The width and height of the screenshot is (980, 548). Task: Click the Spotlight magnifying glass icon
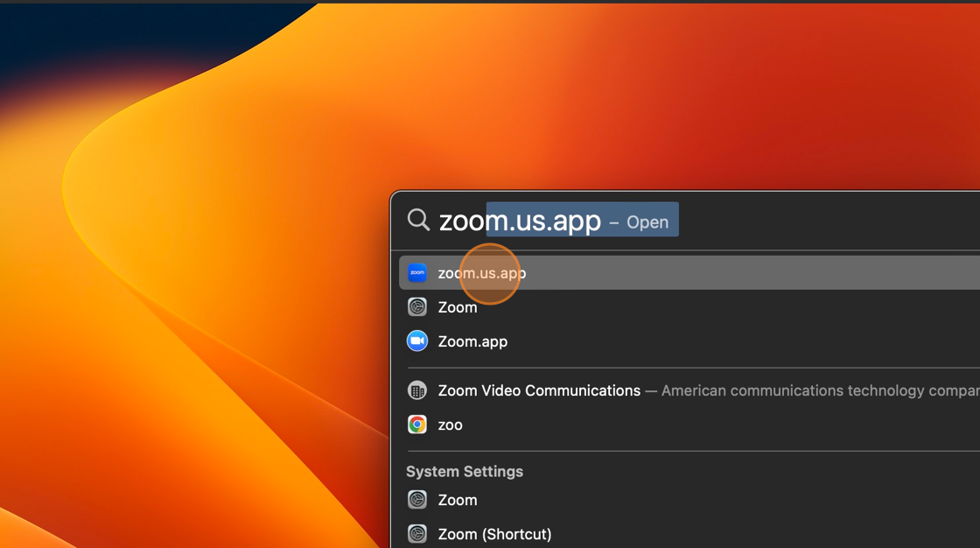[418, 221]
